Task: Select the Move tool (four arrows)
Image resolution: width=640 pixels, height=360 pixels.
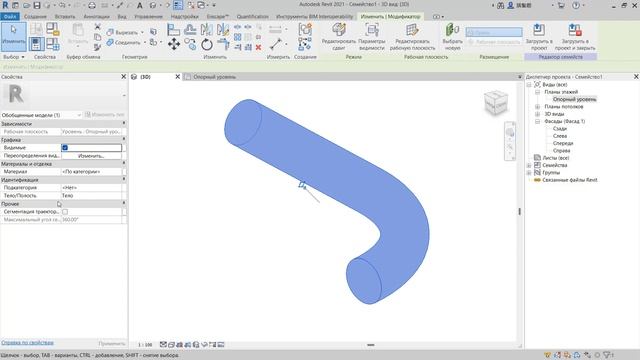Action: coord(174,44)
